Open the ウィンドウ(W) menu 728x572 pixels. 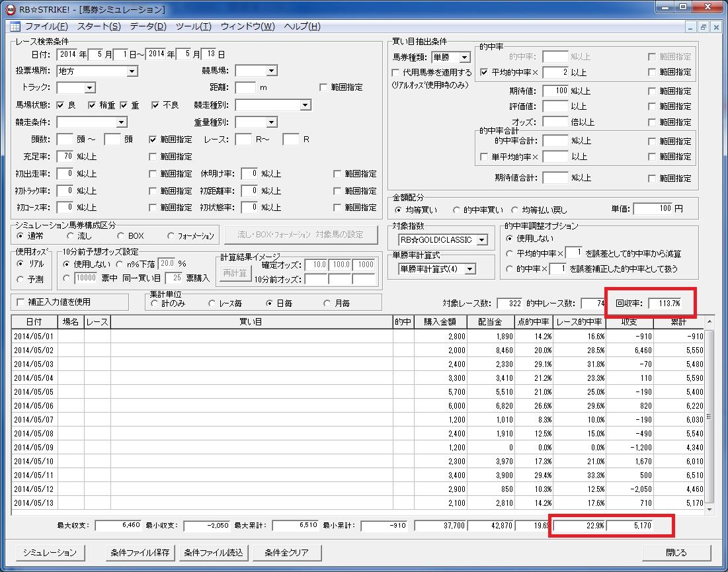pyautogui.click(x=247, y=26)
